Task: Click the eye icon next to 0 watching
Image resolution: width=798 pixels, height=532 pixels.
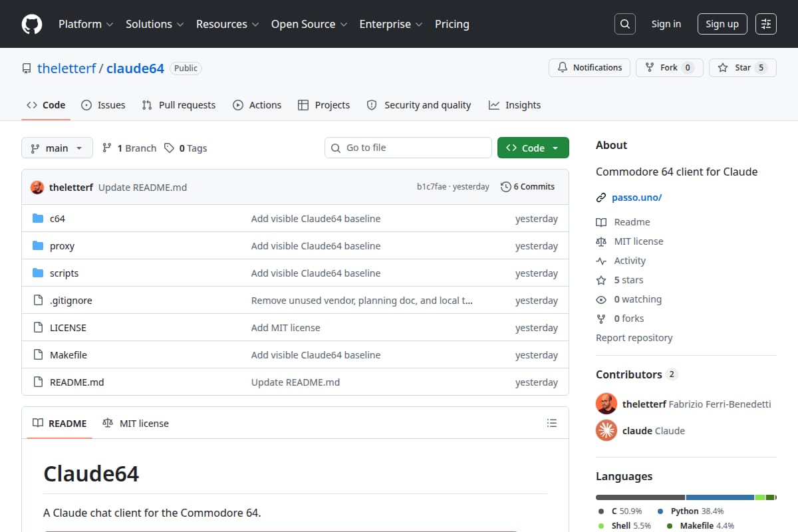Action: click(x=601, y=299)
